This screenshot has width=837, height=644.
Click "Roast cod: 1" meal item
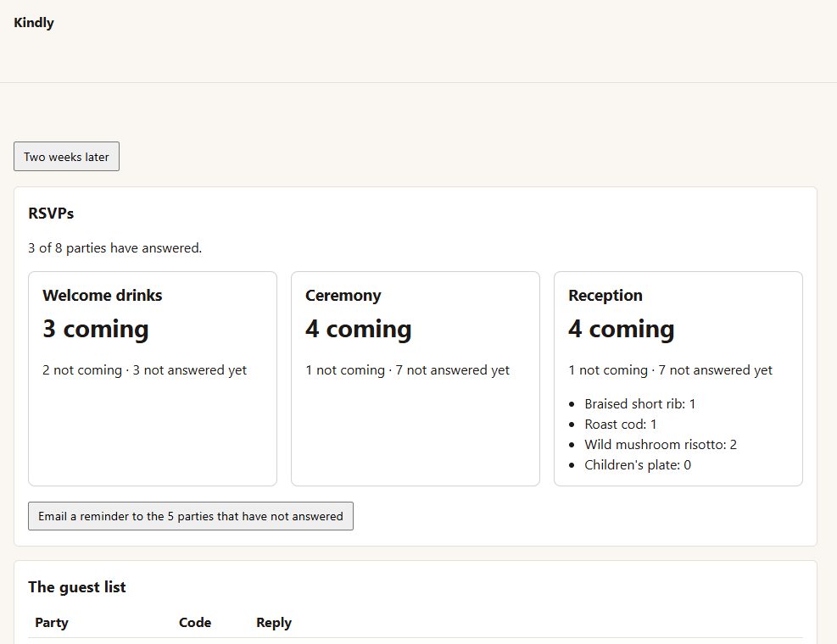(x=620, y=425)
